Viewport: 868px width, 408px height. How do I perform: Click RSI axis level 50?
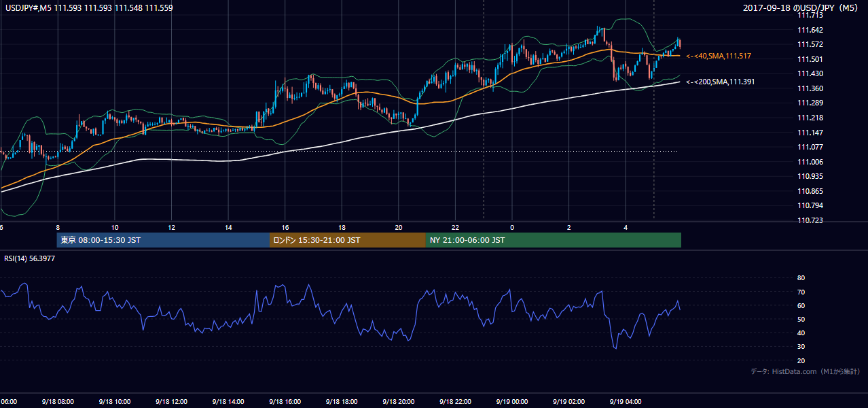click(x=801, y=319)
